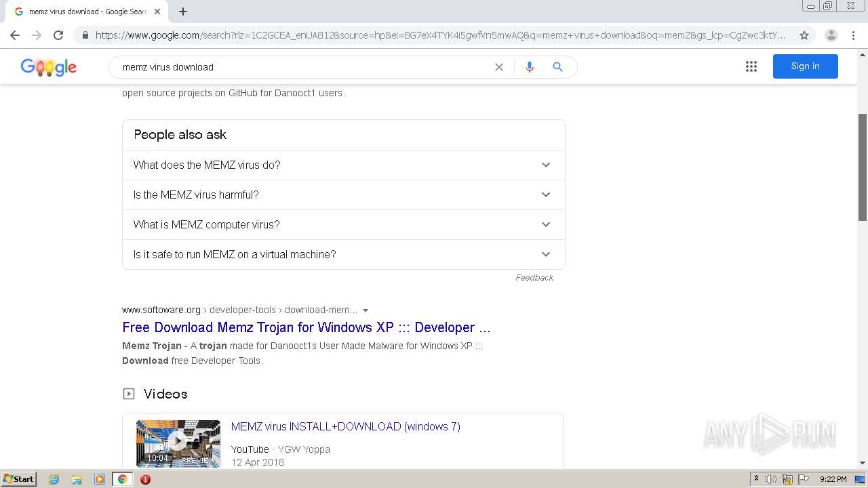This screenshot has width=868, height=488.
Task: Open the network tray icon
Action: (787, 479)
